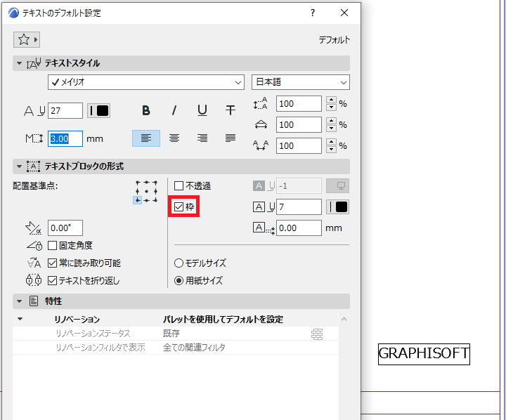Image resolution: width=506 pixels, height=420 pixels.
Task: Toggle Underline text style
Action: pos(202,111)
